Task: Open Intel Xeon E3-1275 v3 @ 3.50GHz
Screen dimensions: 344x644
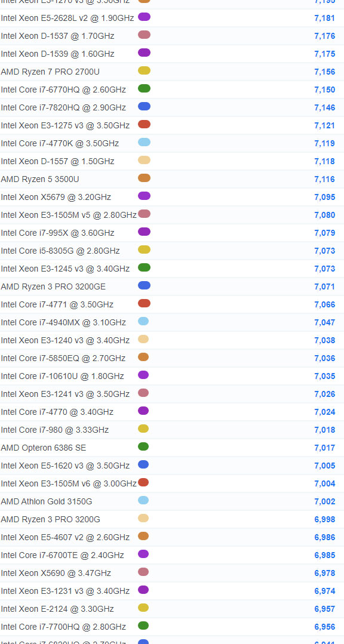Action: pyautogui.click(x=65, y=126)
